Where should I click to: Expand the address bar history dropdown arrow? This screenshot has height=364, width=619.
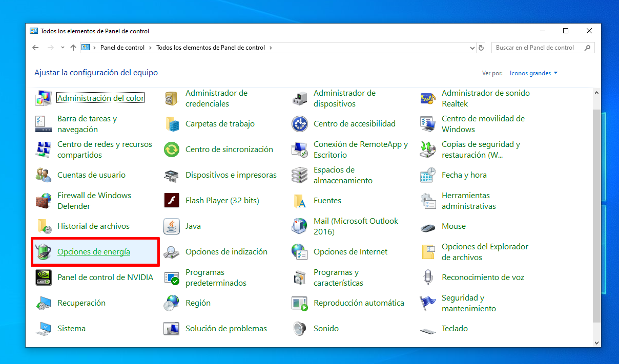[x=472, y=48]
